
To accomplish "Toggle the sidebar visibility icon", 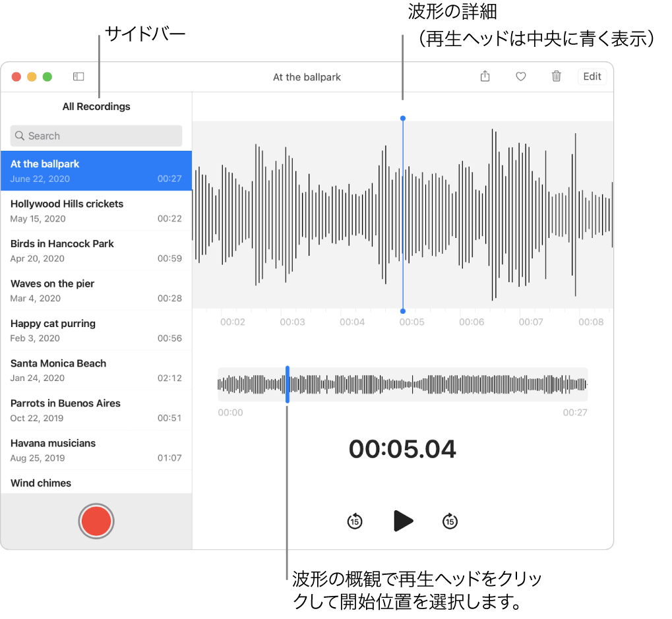I will point(78,76).
